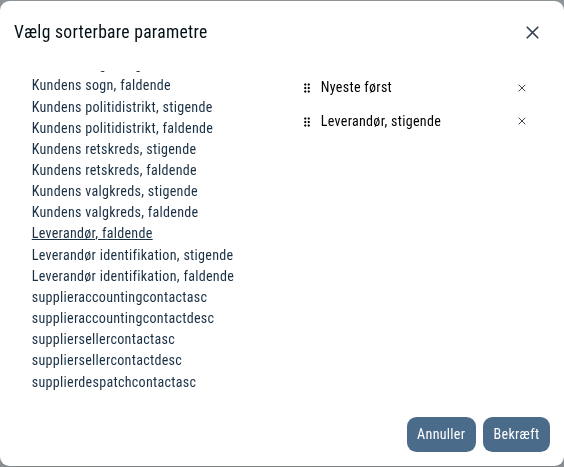The image size is (564, 467).
Task: Click the drag handle beside Nyeste først
Action: point(307,88)
